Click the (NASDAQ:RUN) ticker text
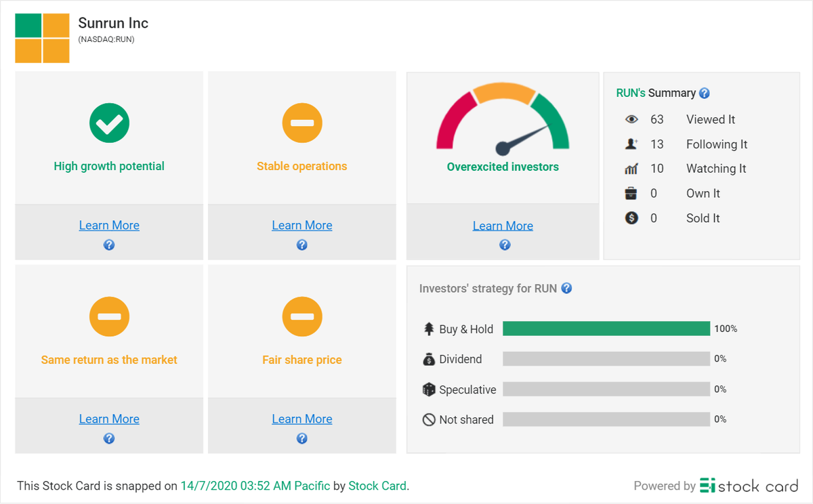The width and height of the screenshot is (813, 504). (x=106, y=39)
